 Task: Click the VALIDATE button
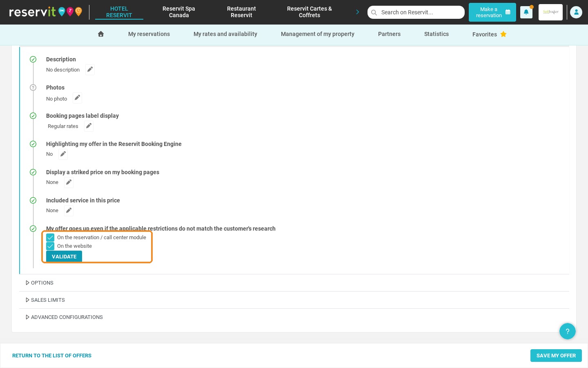[64, 256]
